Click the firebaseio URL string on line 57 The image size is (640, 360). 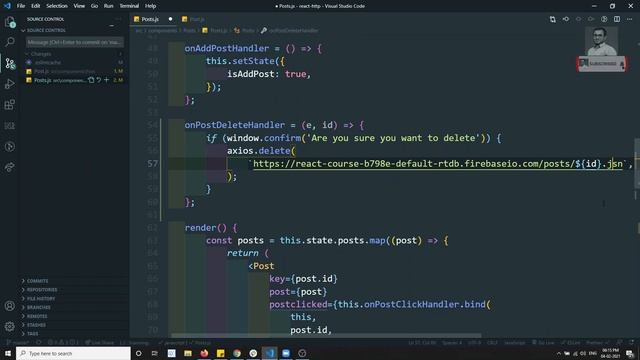[x=438, y=164]
